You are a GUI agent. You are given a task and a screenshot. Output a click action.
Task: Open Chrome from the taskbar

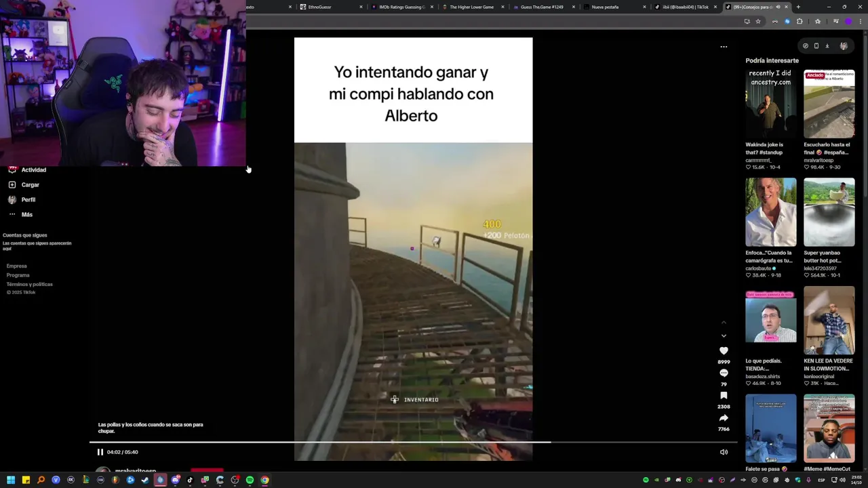point(264,480)
